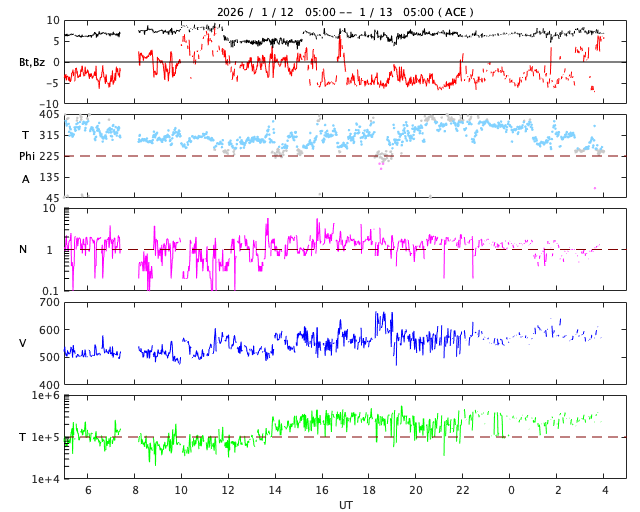Click the 700 value on velocity axis
This screenshot has width=640, height=512.
[x=48, y=302]
